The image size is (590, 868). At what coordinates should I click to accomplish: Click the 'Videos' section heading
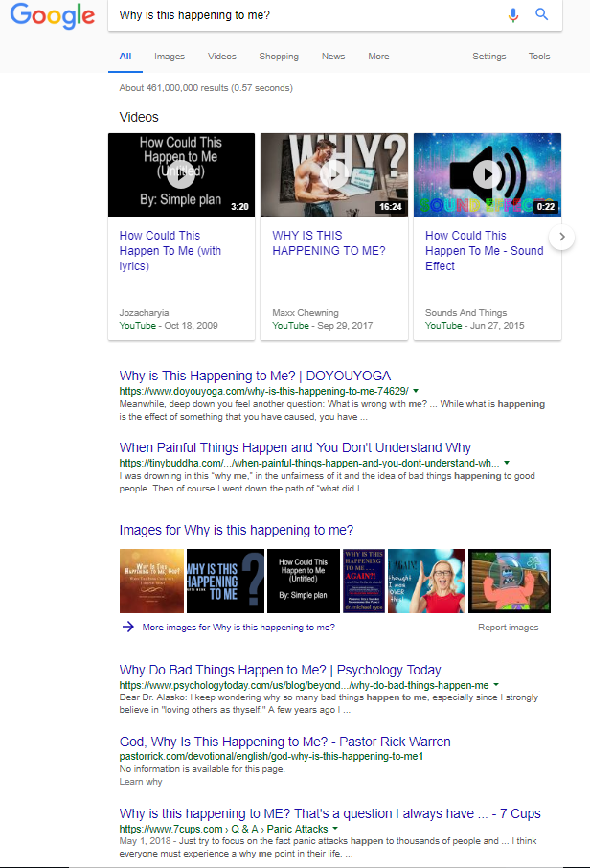pyautogui.click(x=139, y=117)
